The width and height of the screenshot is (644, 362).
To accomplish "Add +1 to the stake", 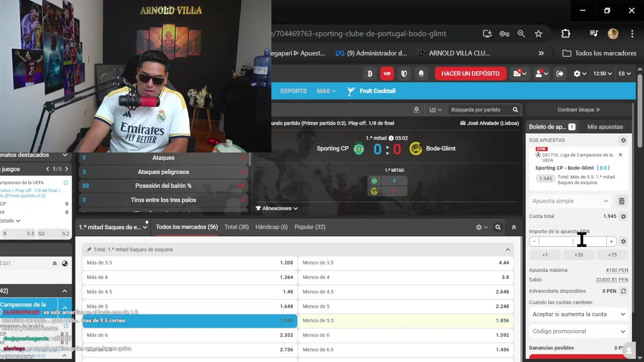I will pos(545,255).
